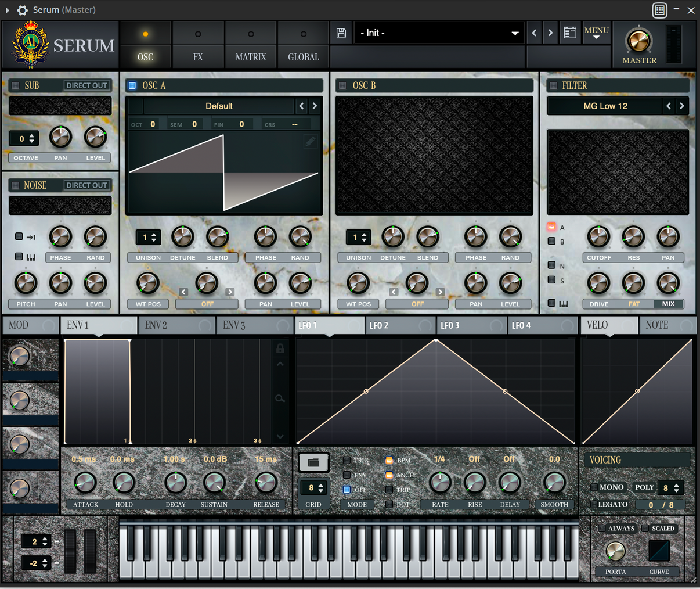
Task: Click the Serum crown logo
Action: [30, 44]
